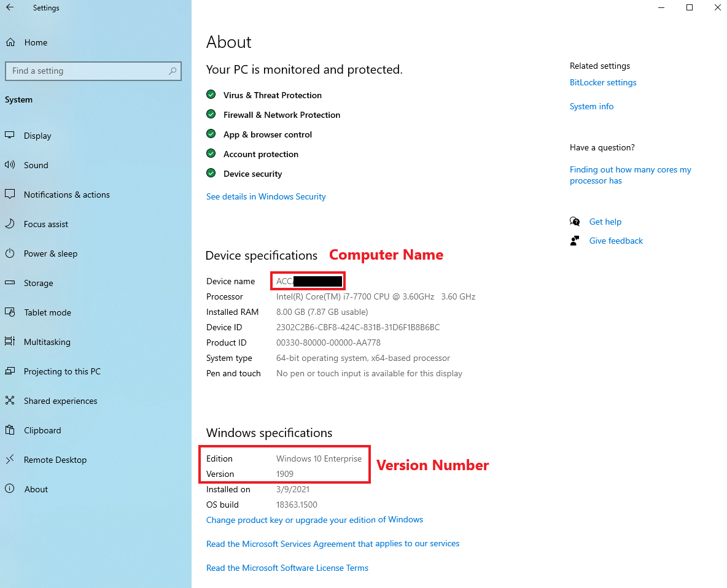Select Storage in the sidebar
The height and width of the screenshot is (588, 727).
tap(39, 283)
